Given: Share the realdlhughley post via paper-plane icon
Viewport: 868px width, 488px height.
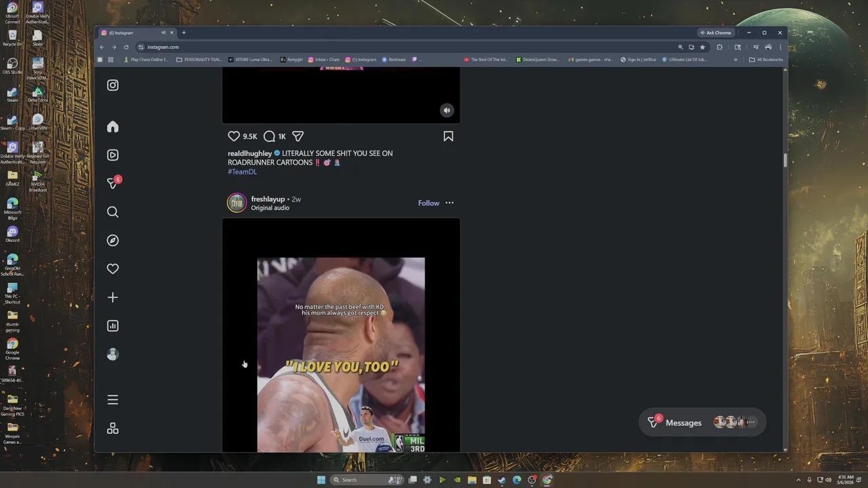Looking at the screenshot, I should click(298, 136).
